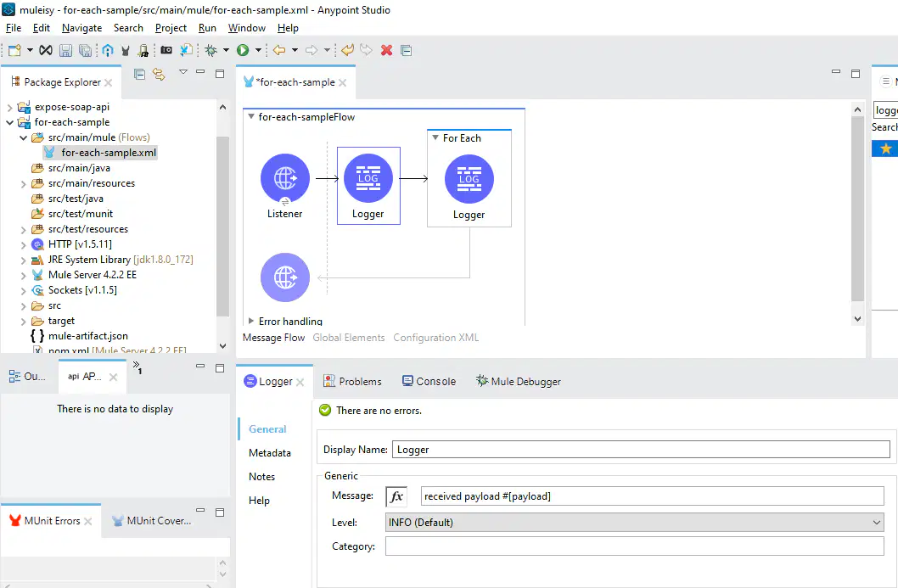Screen dimensions: 898x588
Task: Open the Debug dropdown arrow
Action: point(226,50)
